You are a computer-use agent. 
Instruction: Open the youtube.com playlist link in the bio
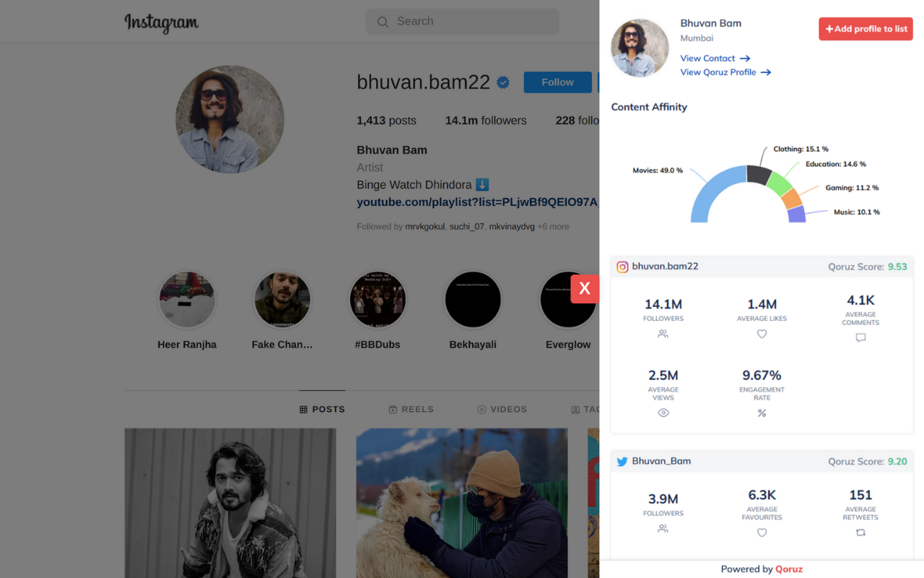click(x=477, y=202)
